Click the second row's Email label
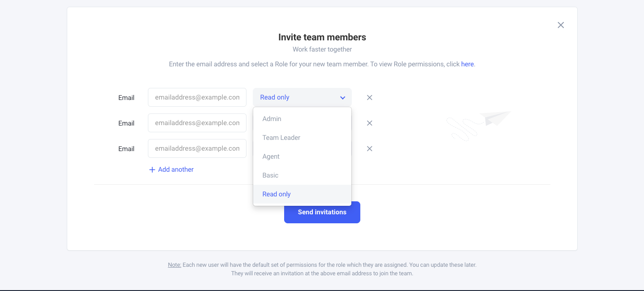The height and width of the screenshot is (291, 644). [126, 123]
